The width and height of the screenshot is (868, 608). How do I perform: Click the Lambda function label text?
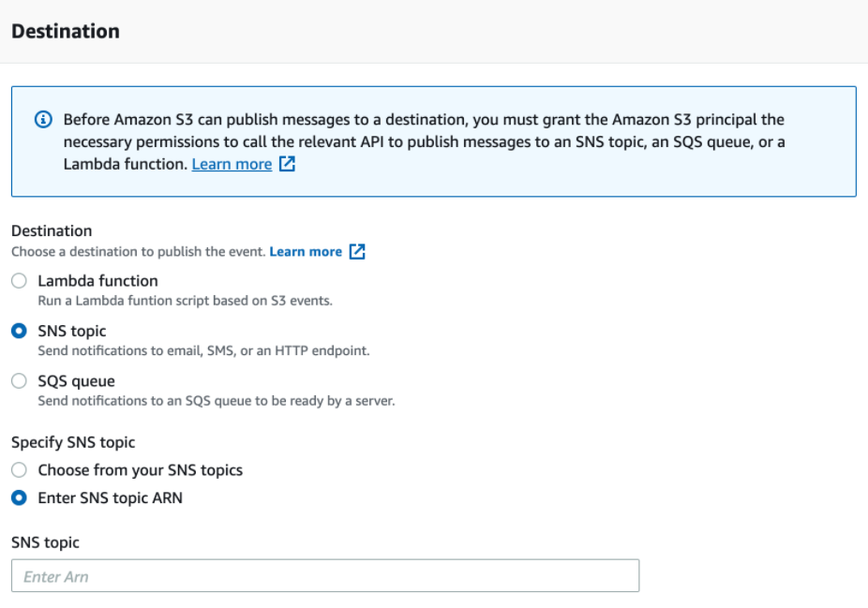coord(98,281)
